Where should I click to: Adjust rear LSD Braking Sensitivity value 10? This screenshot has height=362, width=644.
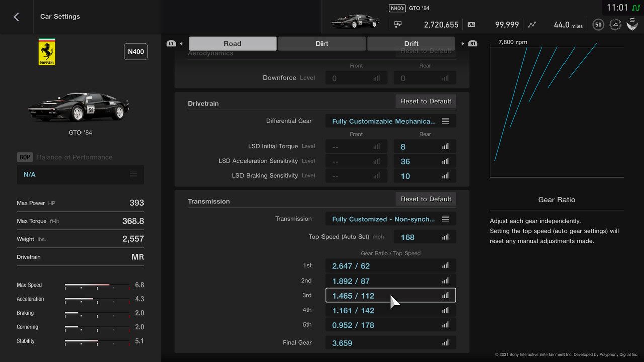425,176
